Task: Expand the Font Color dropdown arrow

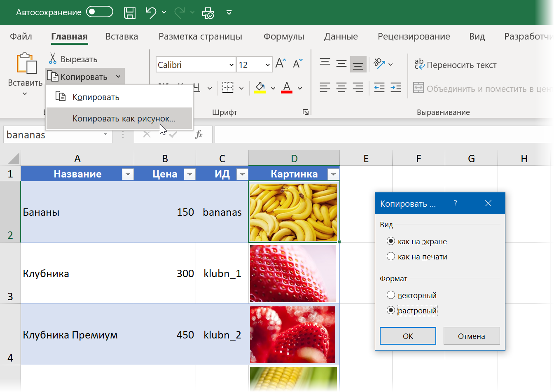Action: pos(300,88)
